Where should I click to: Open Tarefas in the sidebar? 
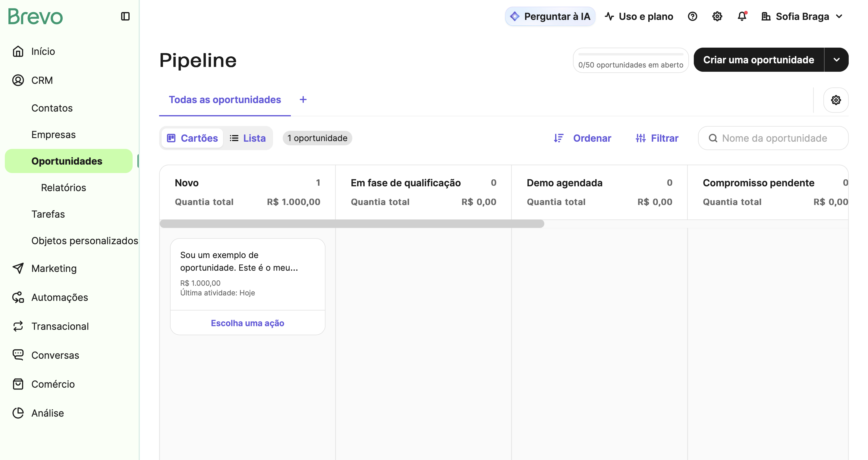click(x=48, y=214)
